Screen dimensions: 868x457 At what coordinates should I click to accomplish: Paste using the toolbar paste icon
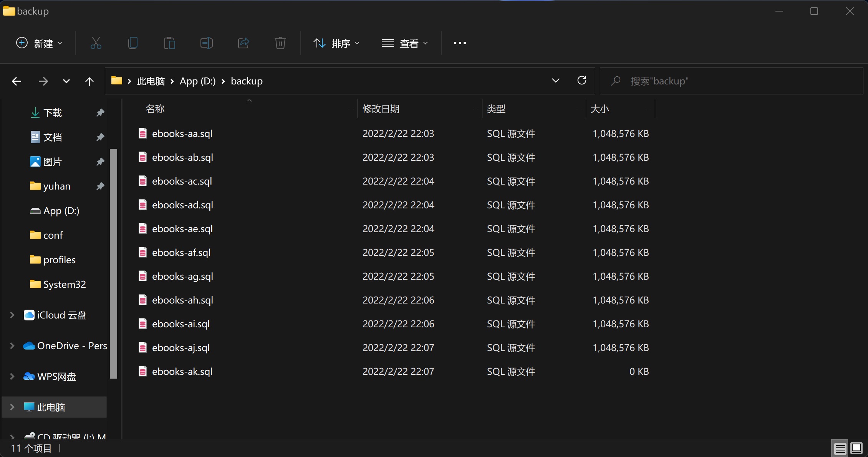click(x=169, y=43)
